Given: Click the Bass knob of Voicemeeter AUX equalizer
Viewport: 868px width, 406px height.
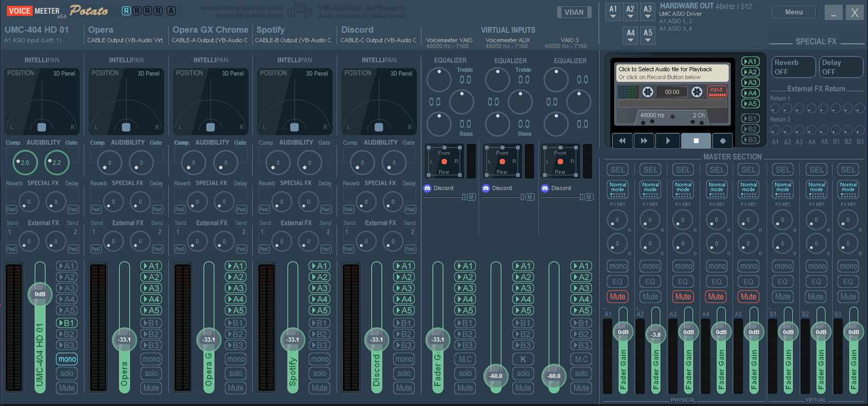Looking at the screenshot, I should pyautogui.click(x=498, y=124).
